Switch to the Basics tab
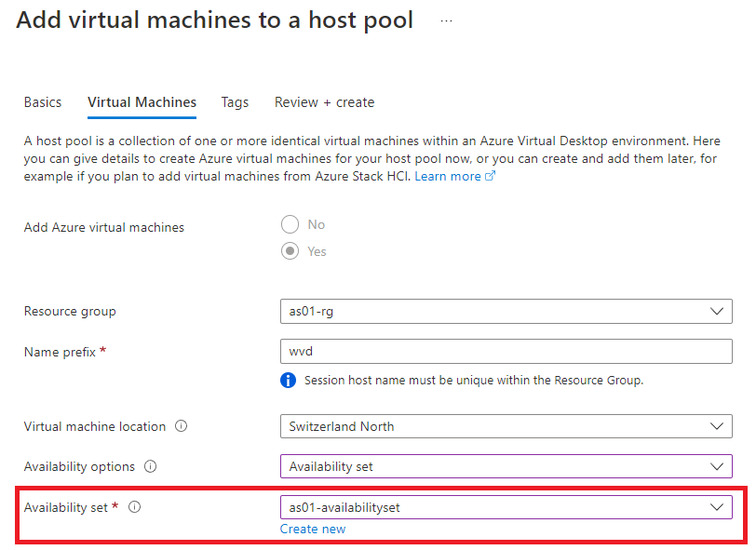 [43, 102]
